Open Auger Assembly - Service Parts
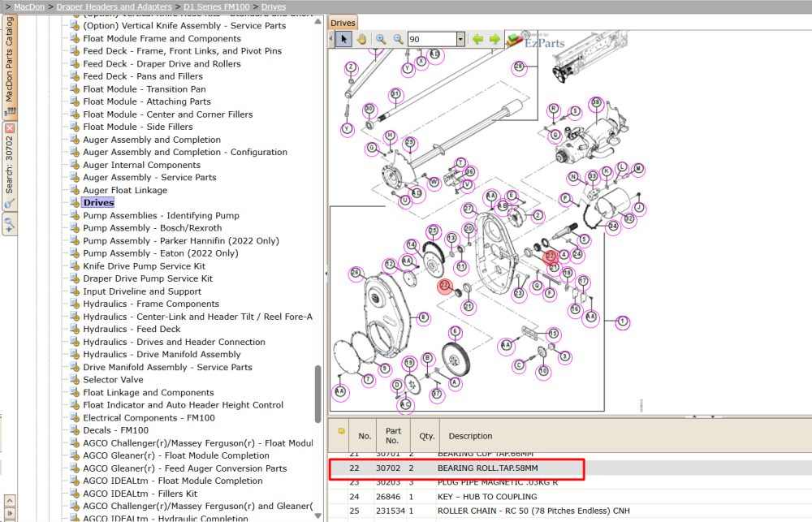812x522 pixels. point(149,178)
